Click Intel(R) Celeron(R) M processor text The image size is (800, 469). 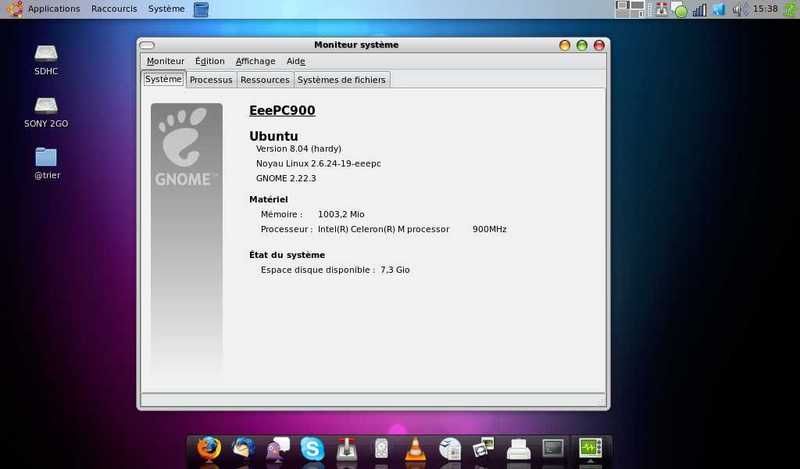tap(383, 229)
